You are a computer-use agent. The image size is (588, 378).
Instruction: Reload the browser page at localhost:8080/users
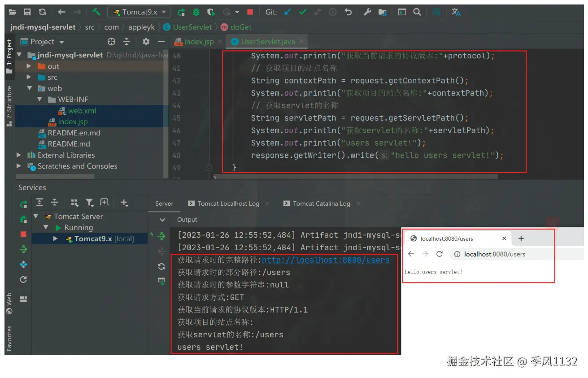click(x=440, y=254)
